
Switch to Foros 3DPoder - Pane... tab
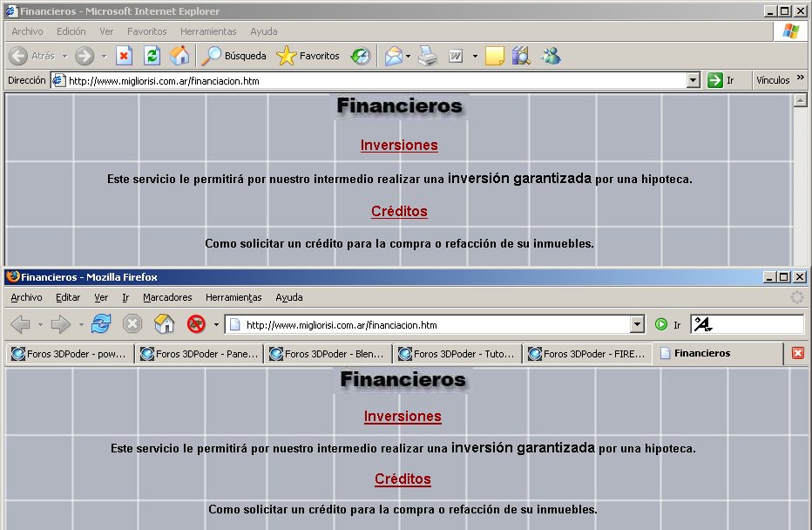pos(199,354)
